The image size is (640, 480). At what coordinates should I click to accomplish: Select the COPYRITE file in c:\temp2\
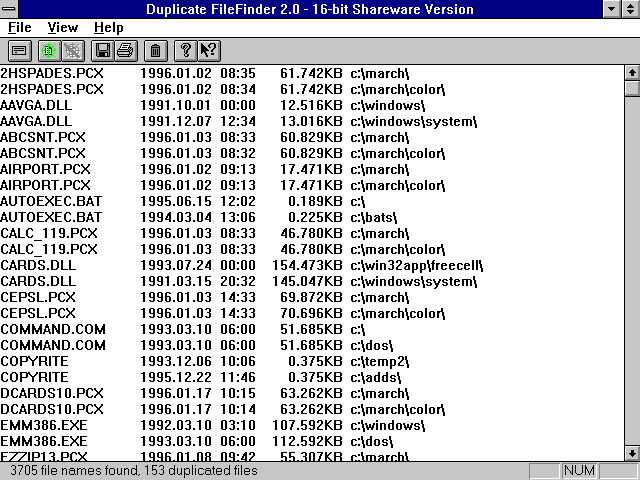[34, 361]
